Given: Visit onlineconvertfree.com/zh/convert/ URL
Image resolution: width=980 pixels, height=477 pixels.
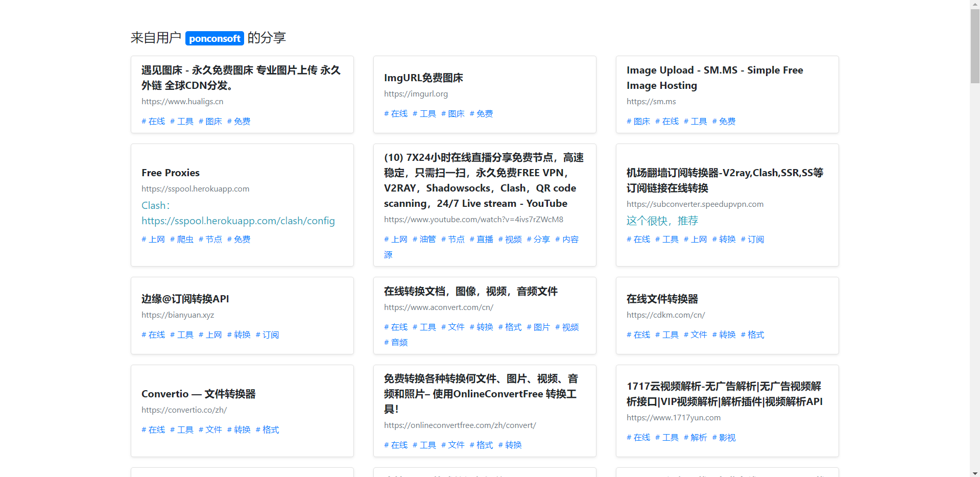Looking at the screenshot, I should (x=460, y=425).
